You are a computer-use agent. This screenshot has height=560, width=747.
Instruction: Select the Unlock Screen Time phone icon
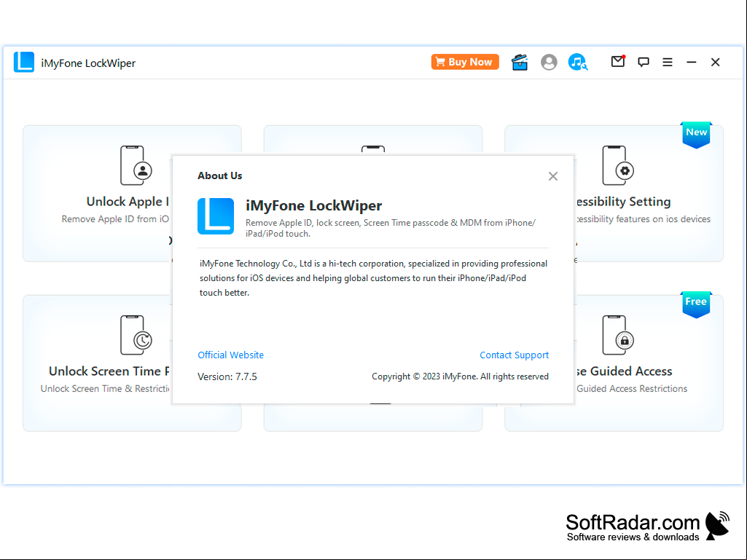click(x=136, y=335)
